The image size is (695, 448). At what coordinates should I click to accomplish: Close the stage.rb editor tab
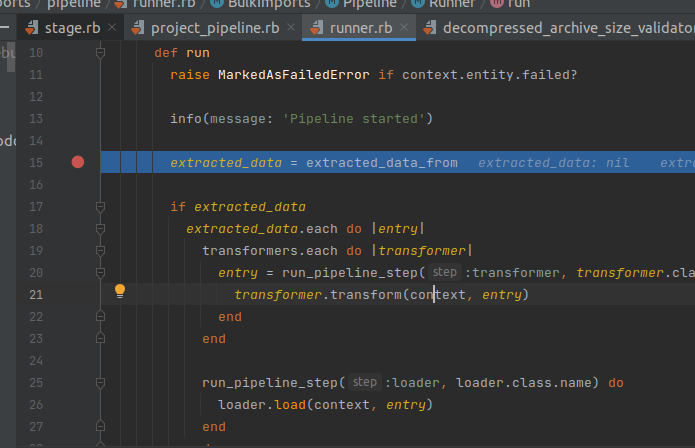(x=108, y=28)
